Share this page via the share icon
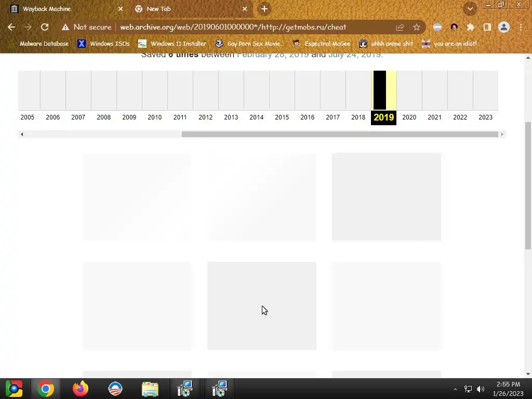The image size is (532, 399). pos(400,27)
